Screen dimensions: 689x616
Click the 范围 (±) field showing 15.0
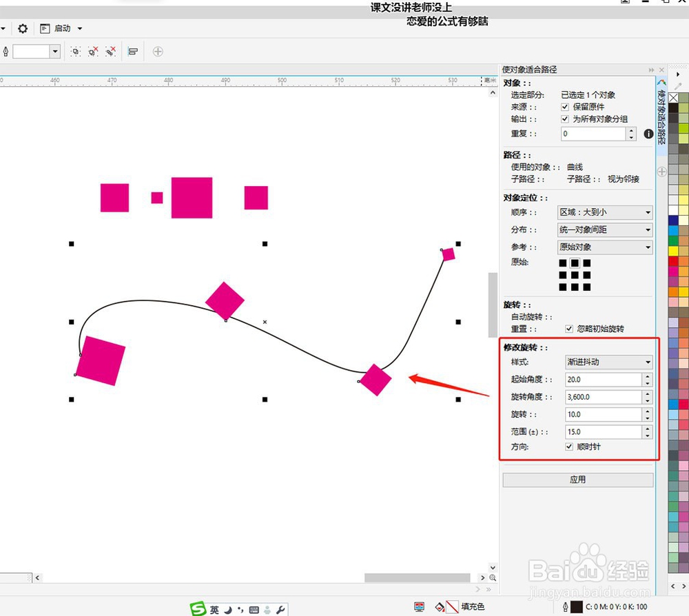[x=604, y=432]
